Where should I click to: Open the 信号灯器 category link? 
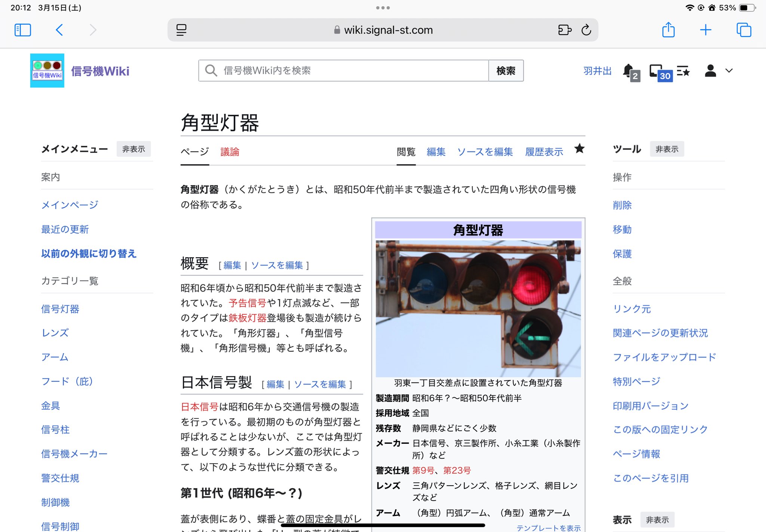(x=60, y=309)
